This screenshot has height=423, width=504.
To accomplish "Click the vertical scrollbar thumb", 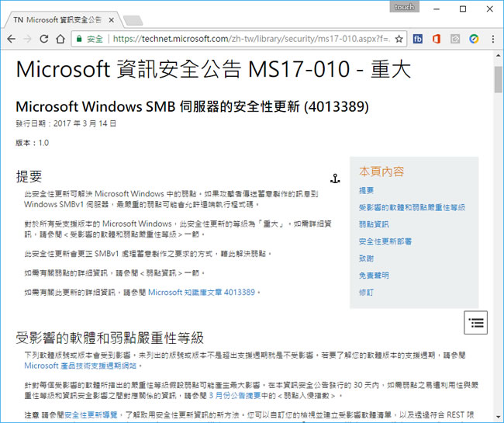I will click(498, 78).
